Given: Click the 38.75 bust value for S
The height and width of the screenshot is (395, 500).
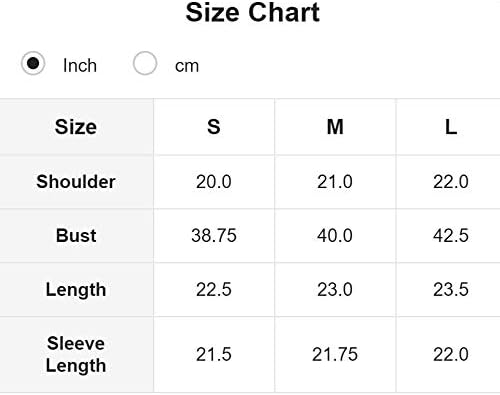Looking at the screenshot, I should (214, 236).
